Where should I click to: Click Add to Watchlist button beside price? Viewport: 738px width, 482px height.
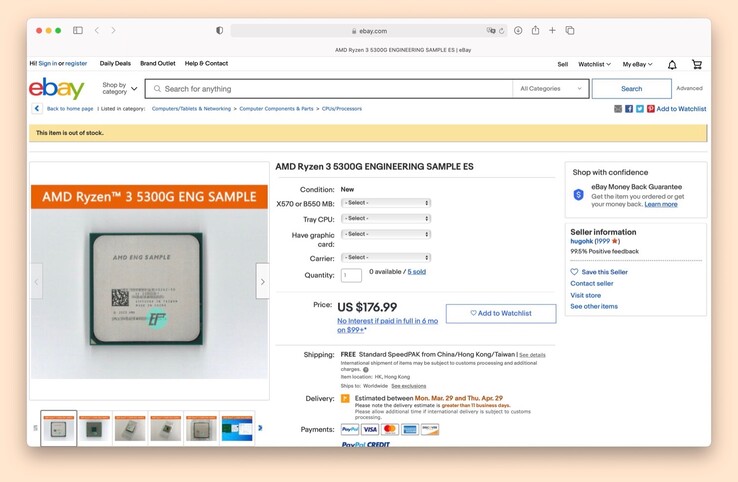click(x=501, y=313)
